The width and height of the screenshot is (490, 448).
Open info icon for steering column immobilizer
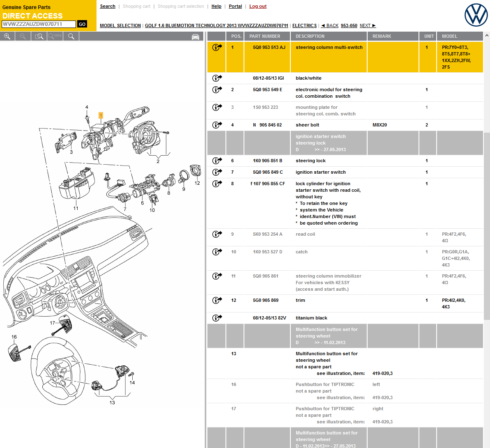click(x=217, y=276)
